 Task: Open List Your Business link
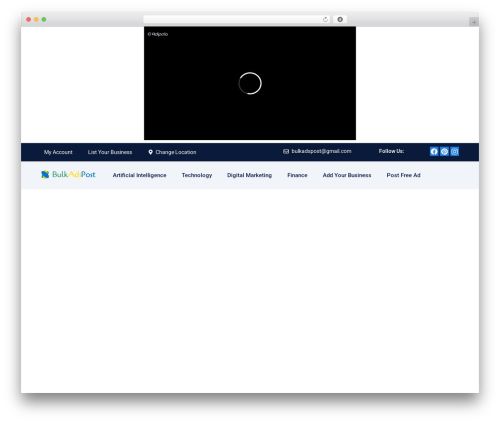110,152
